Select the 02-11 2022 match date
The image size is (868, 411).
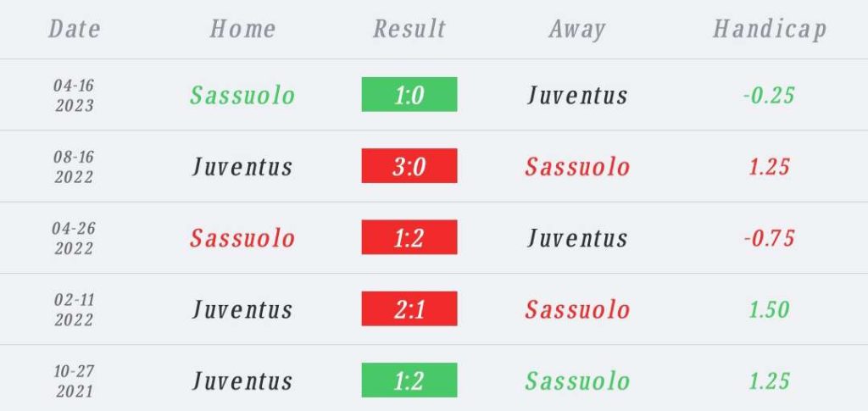coord(74,308)
